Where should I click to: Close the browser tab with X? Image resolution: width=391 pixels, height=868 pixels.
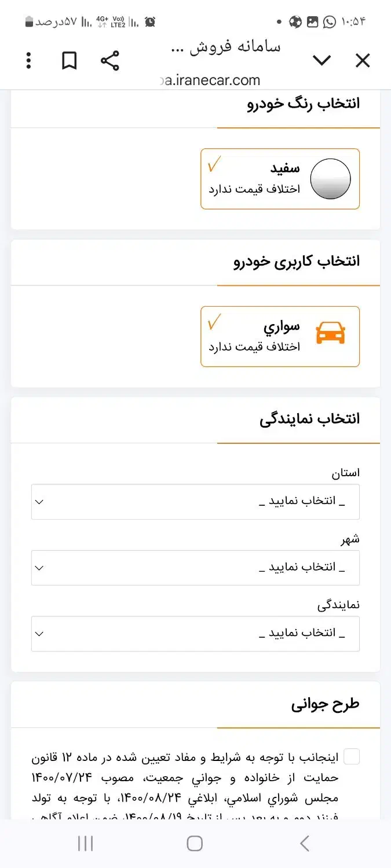[x=363, y=61]
